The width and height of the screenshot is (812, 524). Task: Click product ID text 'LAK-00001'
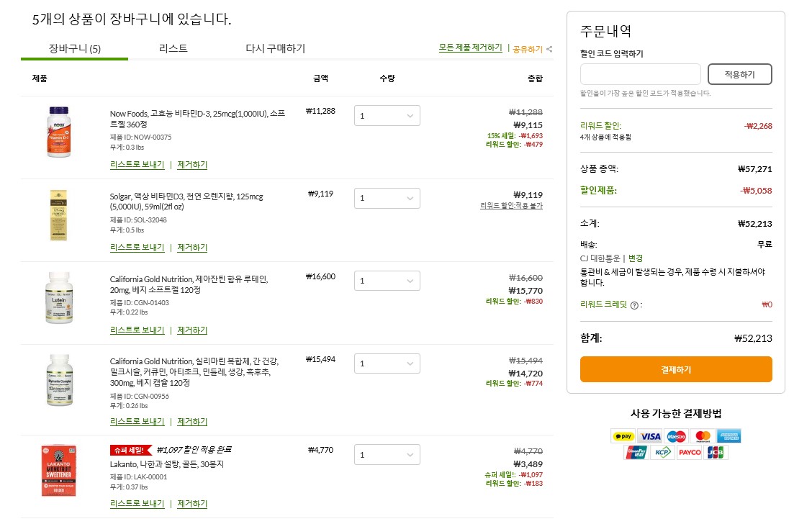coord(150,477)
